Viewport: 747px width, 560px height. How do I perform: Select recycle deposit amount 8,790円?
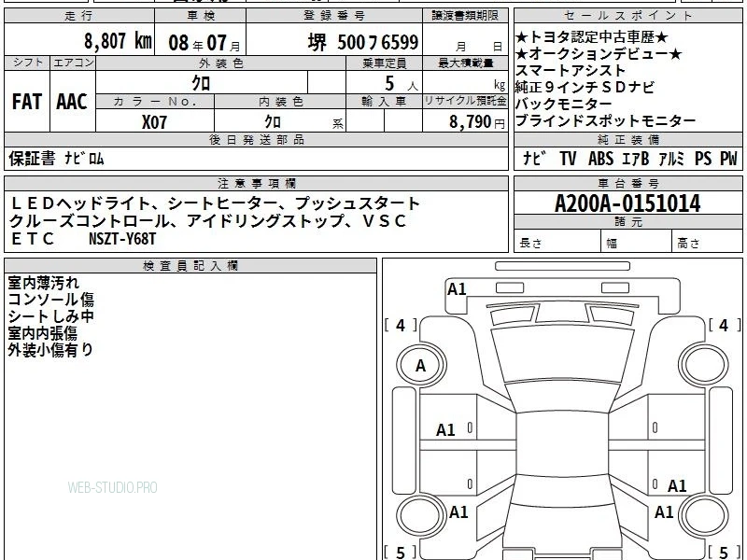coord(477,122)
